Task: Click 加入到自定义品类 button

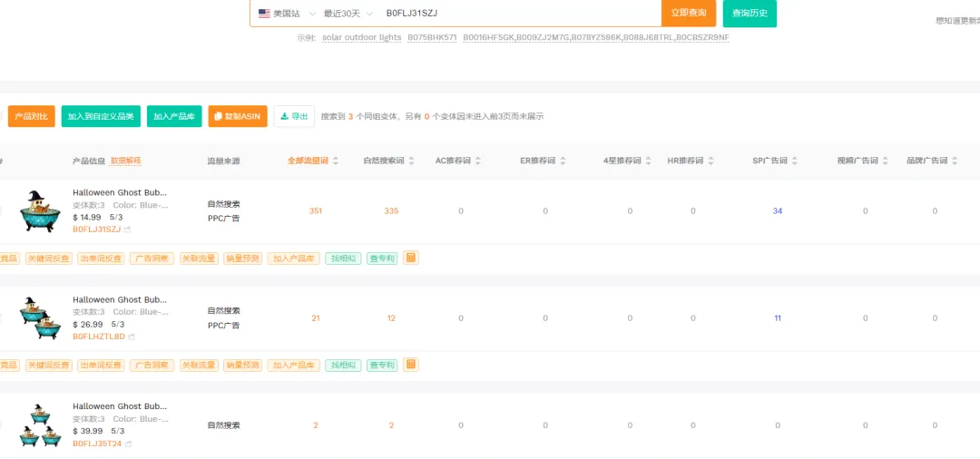Action: click(101, 116)
